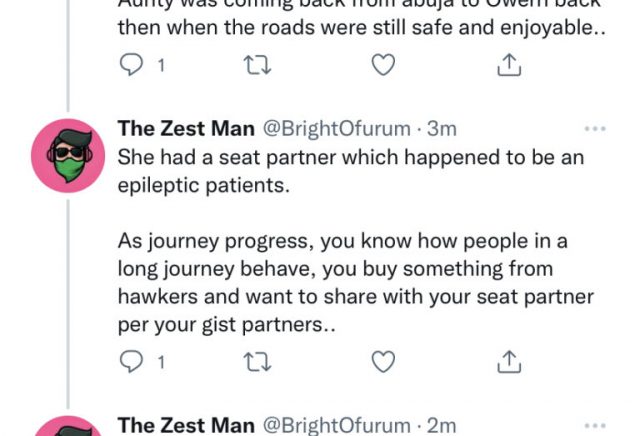Click The Zest Man name on the 3m tweet
This screenshot has height=436, width=640.
click(186, 129)
